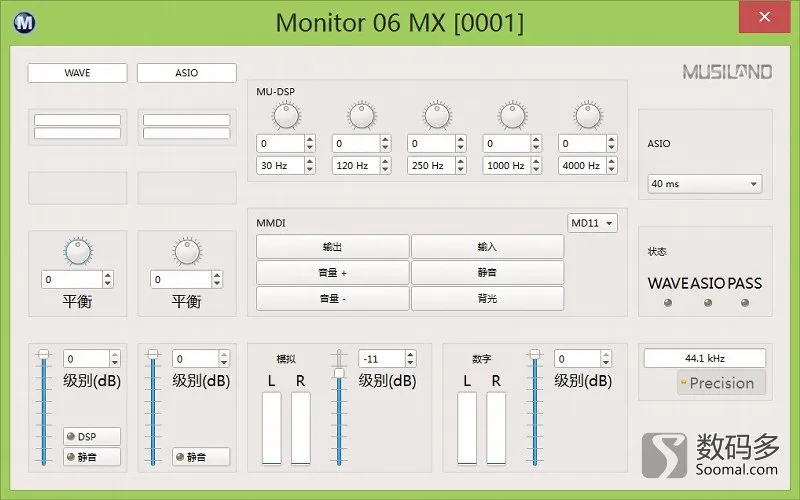800x500 pixels.
Task: Click the EQ knob above the 30 Hz band
Action: coord(286,115)
